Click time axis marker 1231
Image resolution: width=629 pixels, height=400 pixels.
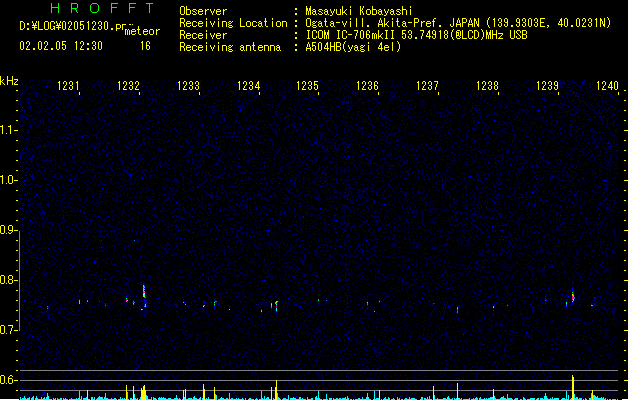(x=68, y=86)
